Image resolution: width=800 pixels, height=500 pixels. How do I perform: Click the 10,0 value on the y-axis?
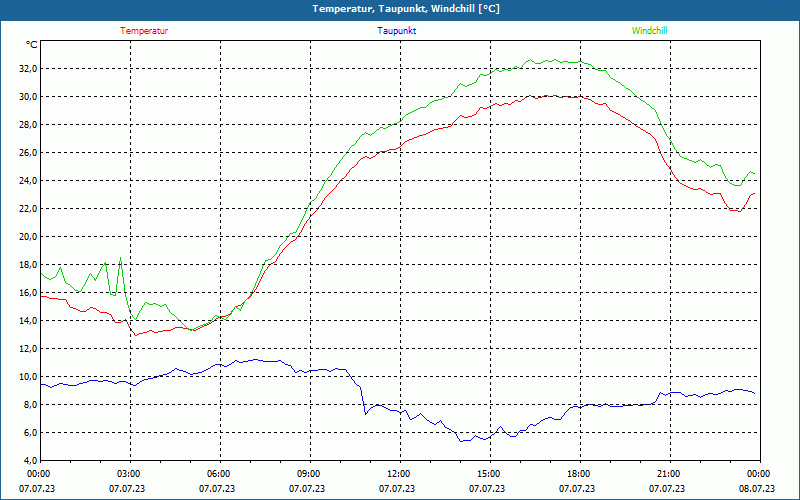[28, 377]
